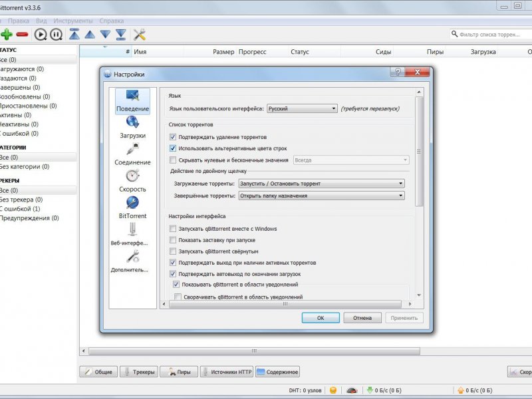The image size is (532, 399).
Task: Click the settings dialog vertical scrollbar thumb
Action: point(419,152)
